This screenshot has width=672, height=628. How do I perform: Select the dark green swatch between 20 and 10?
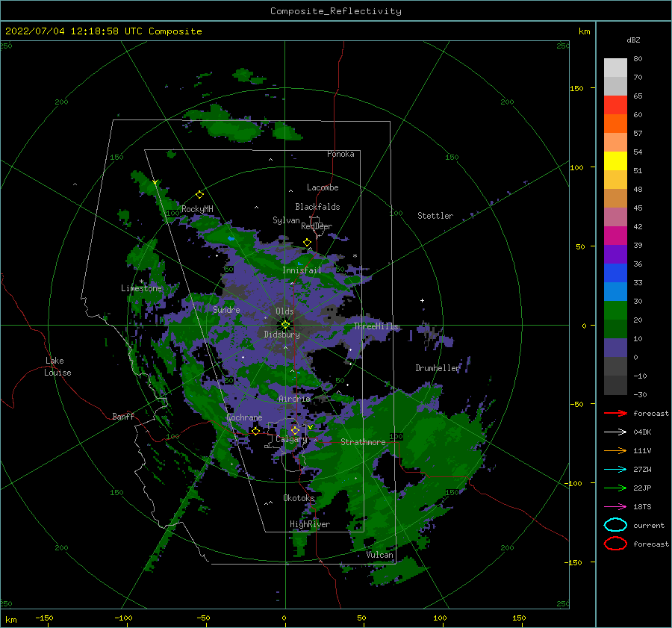[615, 329]
